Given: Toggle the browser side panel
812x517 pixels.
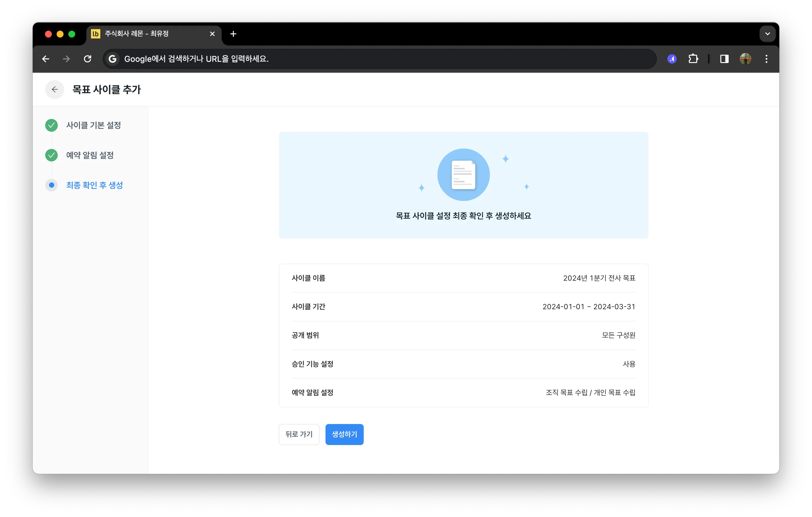Looking at the screenshot, I should (724, 59).
